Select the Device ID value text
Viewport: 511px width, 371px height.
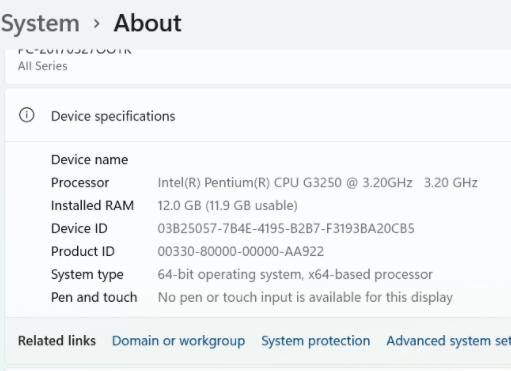point(286,229)
